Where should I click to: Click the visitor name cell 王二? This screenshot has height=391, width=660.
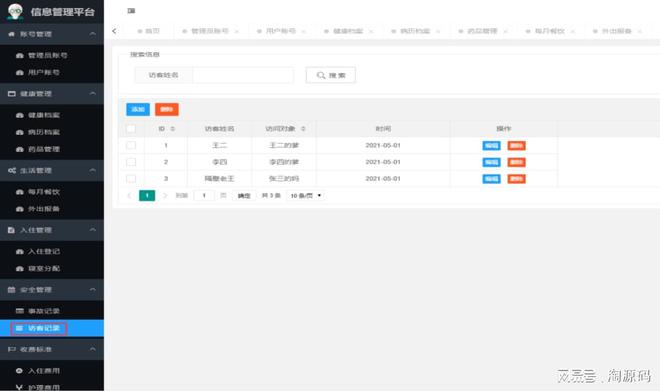219,145
